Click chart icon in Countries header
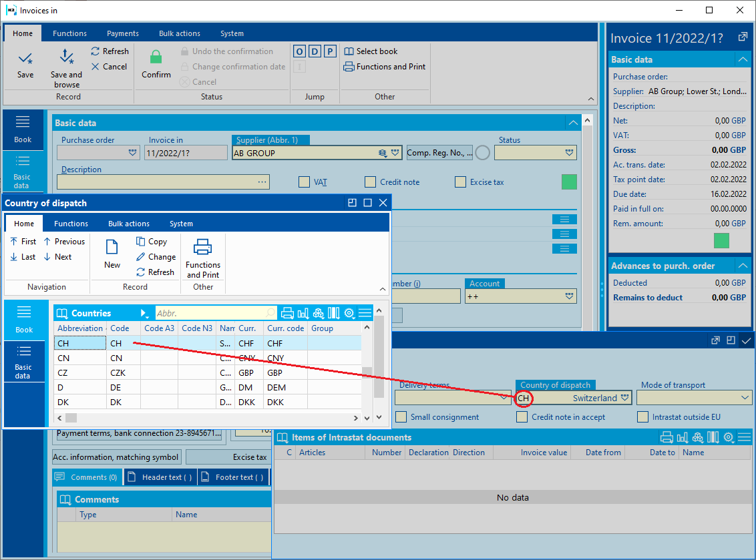This screenshot has height=560, width=756. click(x=303, y=313)
